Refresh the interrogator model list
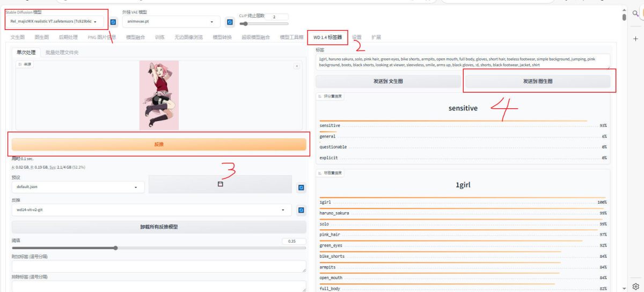 (x=301, y=210)
